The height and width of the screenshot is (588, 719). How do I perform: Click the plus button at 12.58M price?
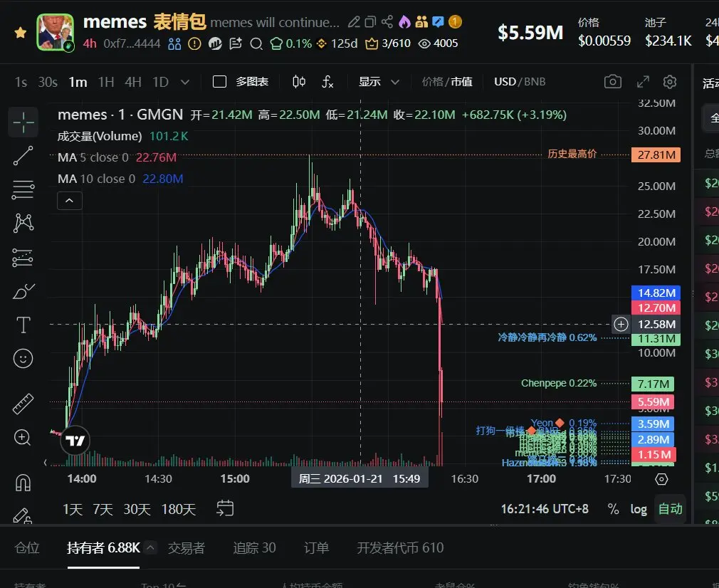click(621, 325)
